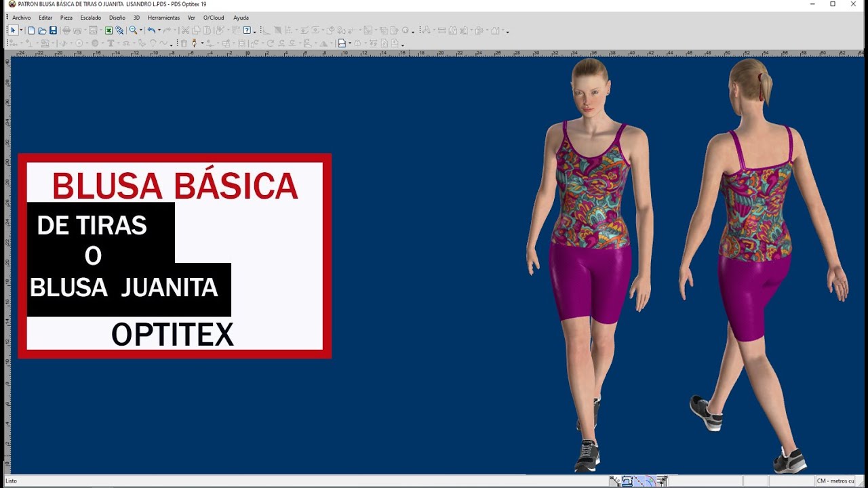Open the Ver menu
Screen dimensions: 868x488
[x=191, y=18]
